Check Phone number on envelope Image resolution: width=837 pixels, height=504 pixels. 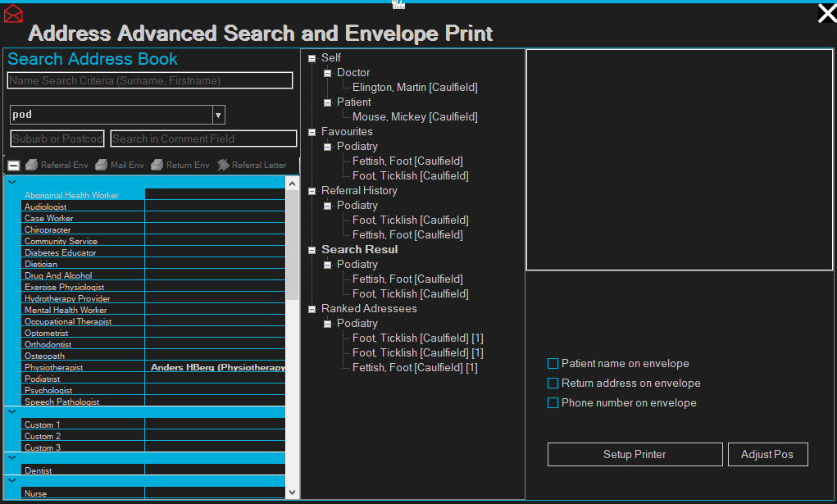pos(553,403)
